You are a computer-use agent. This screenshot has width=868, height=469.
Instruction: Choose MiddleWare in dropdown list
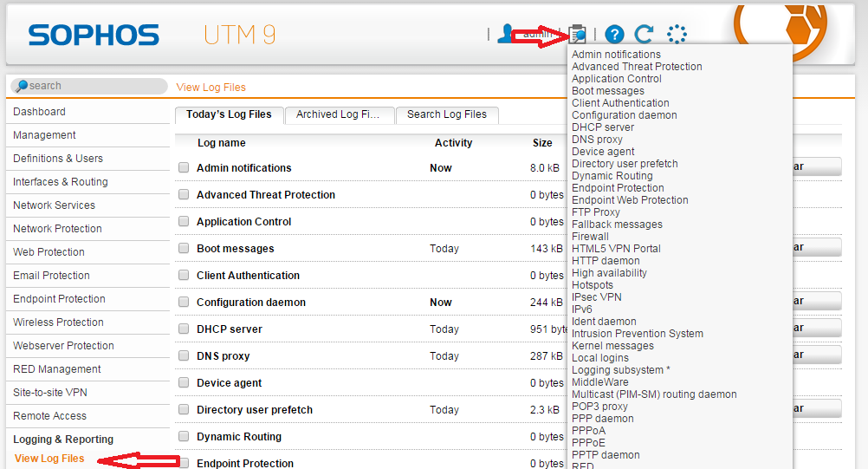click(x=600, y=382)
